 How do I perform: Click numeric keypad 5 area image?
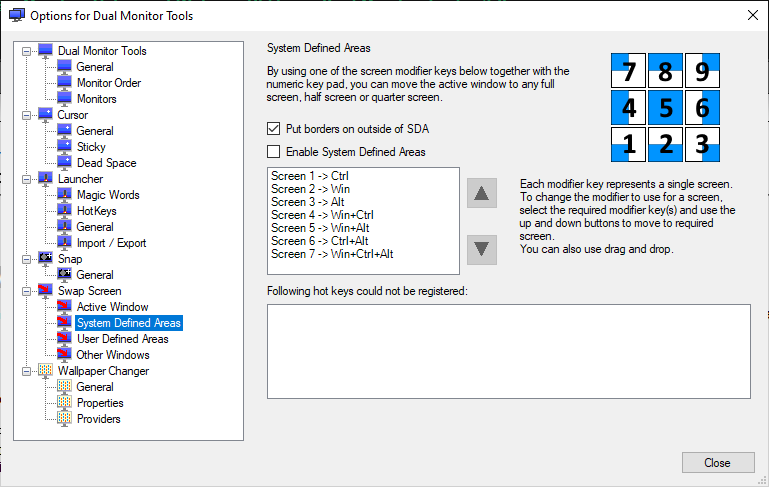tap(665, 107)
